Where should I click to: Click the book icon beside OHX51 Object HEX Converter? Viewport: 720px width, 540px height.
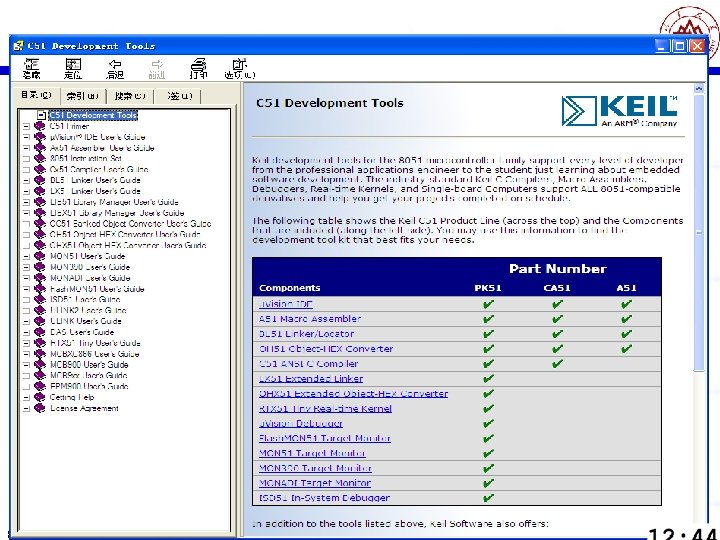pos(40,245)
